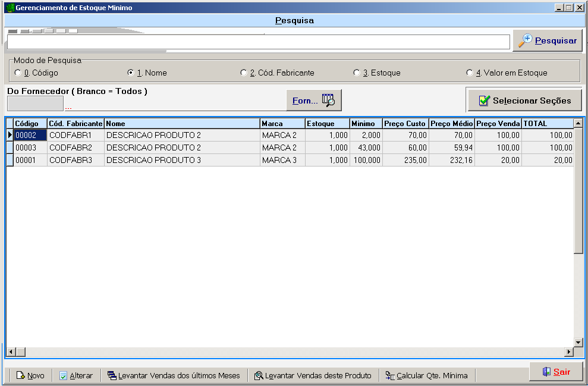Click the search text input field

coord(258,42)
